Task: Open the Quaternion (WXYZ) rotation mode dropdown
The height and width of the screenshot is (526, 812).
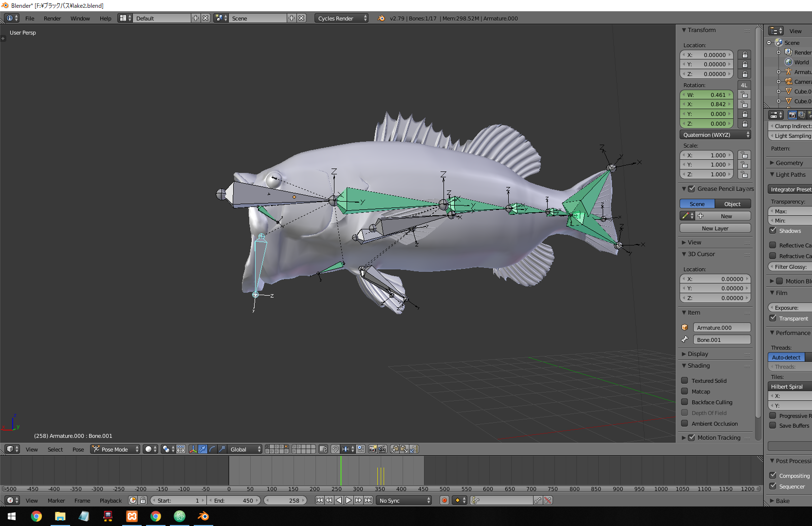Action: pyautogui.click(x=715, y=135)
